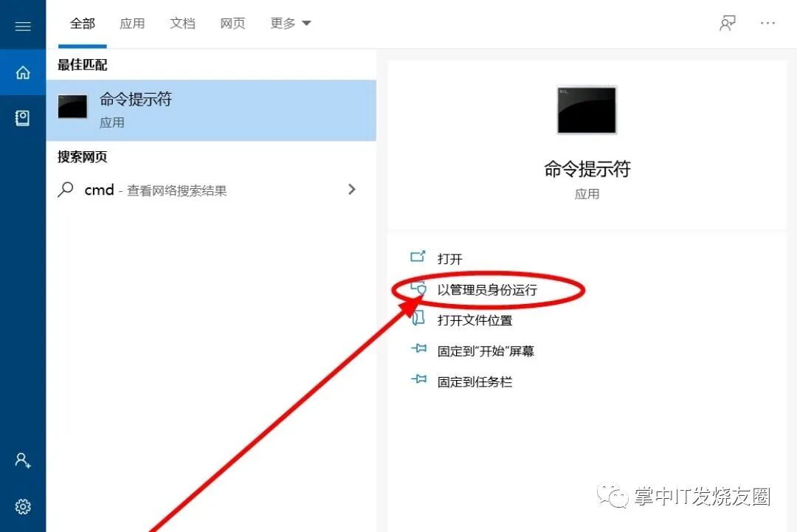
Task: Open the more options (...) icon top right
Action: point(767,23)
